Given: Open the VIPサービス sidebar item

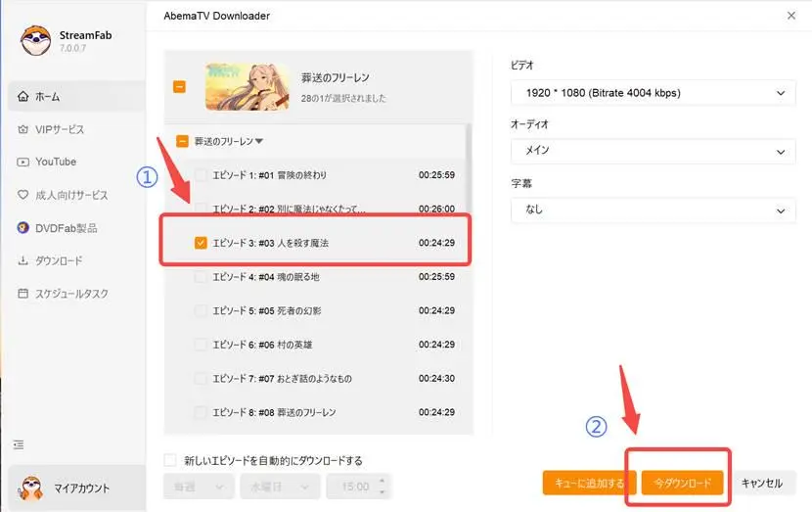Looking at the screenshot, I should (76, 129).
